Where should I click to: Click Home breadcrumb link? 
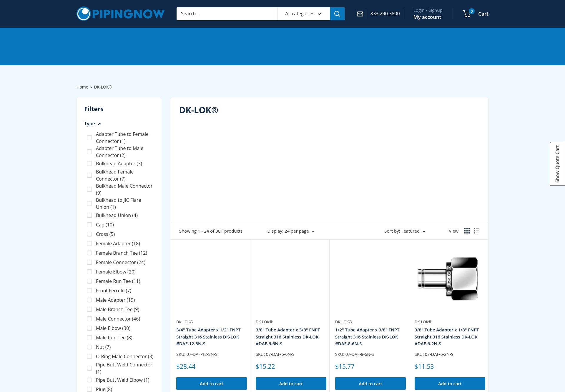pyautogui.click(x=82, y=87)
